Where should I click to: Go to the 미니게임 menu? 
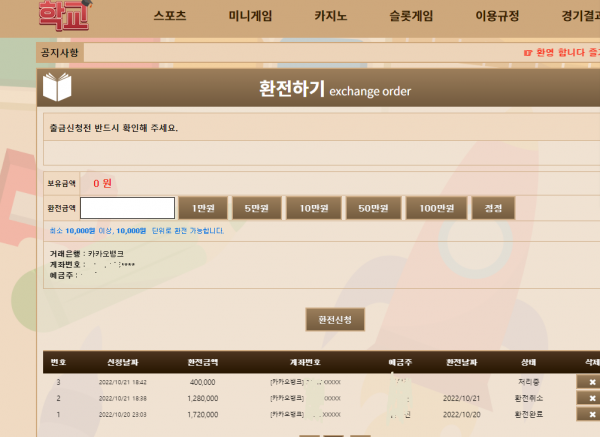coord(250,16)
